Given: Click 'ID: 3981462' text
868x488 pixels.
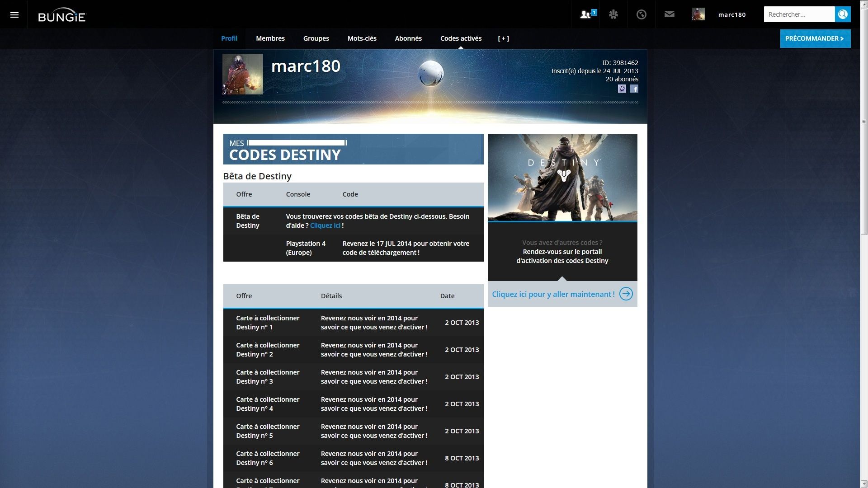Looking at the screenshot, I should 620,63.
